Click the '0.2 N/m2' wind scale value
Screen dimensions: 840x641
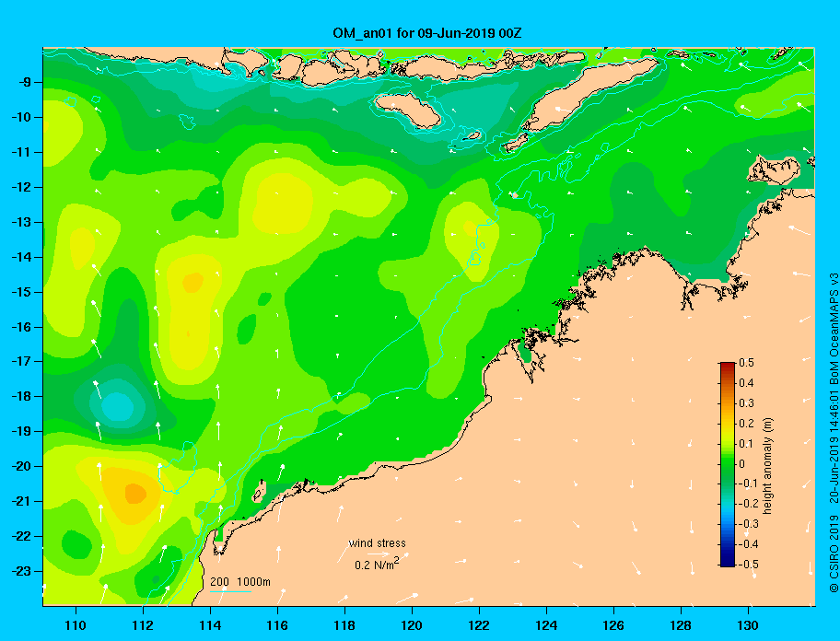point(377,564)
